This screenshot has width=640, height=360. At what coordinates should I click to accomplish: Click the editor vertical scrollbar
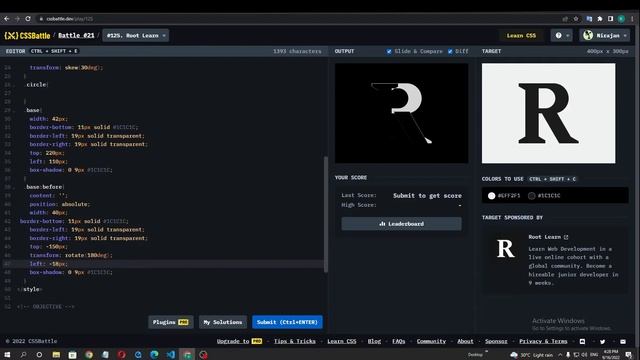pos(326,214)
